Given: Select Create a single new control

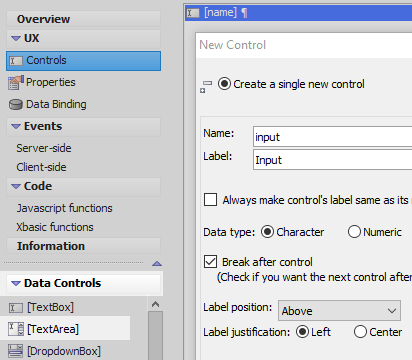Looking at the screenshot, I should click(224, 84).
